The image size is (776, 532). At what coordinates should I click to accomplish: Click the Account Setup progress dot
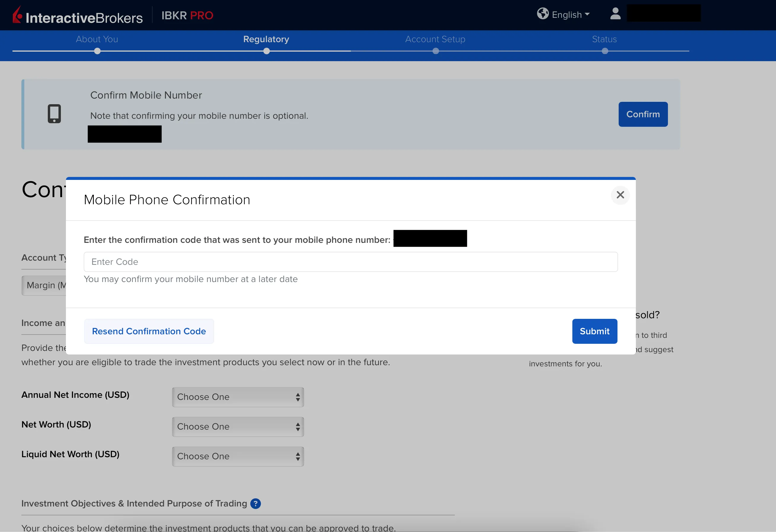(436, 51)
